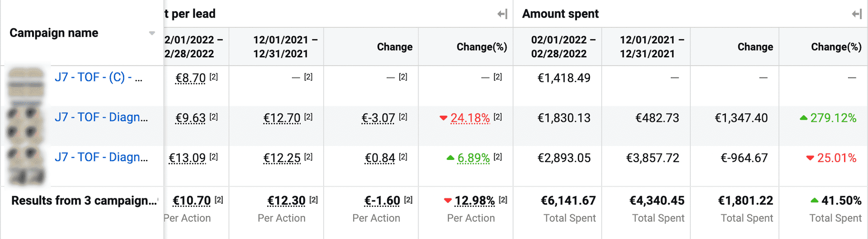Collapse the Amount spent column group
The image size is (868, 239).
tap(857, 14)
